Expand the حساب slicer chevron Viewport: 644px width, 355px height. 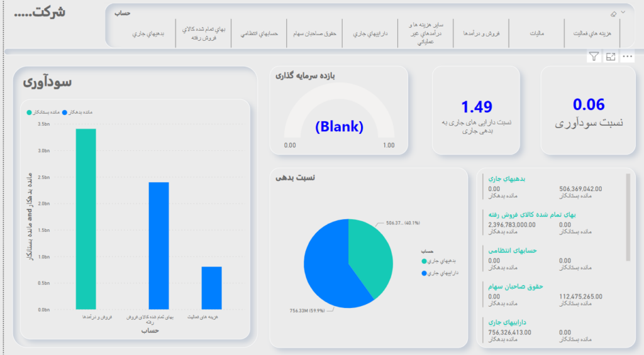pyautogui.click(x=623, y=13)
